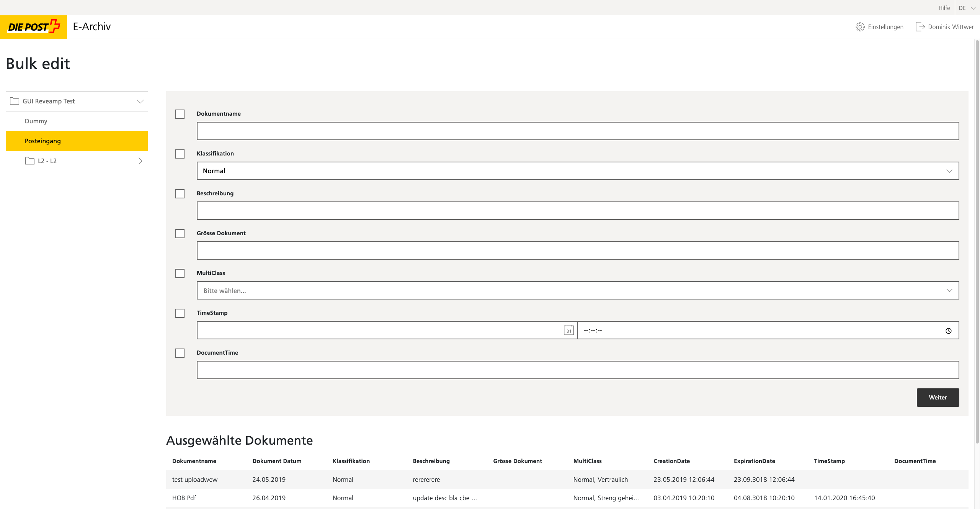Tick the TimeStamp checkbox

pos(180,313)
